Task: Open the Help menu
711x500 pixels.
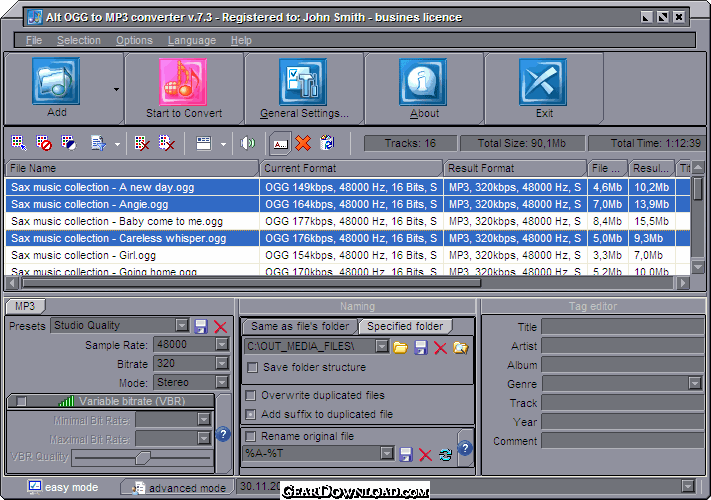Action: (241, 40)
